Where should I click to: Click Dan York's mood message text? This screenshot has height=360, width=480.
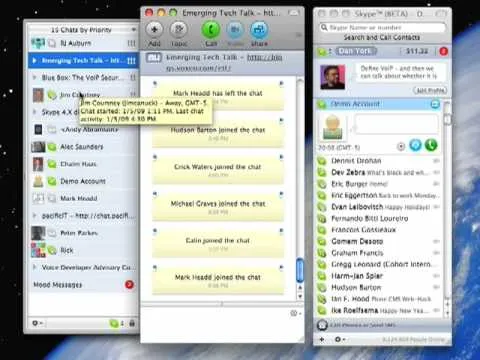[x=399, y=72]
